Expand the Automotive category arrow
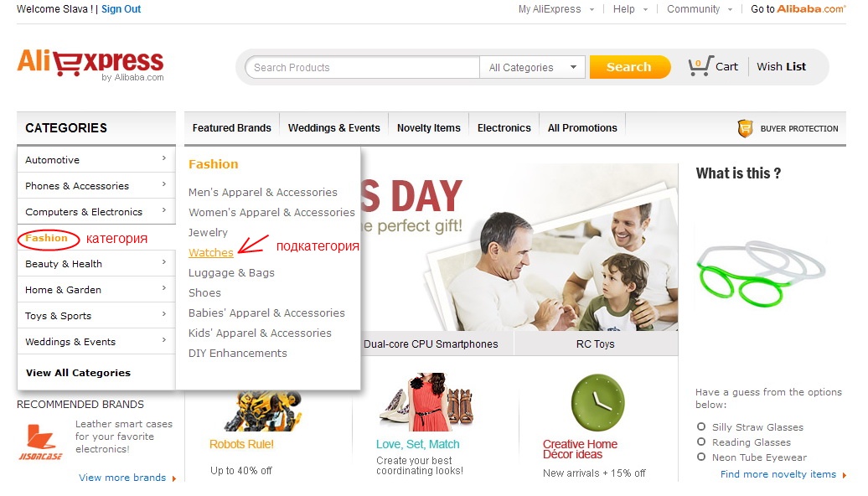This screenshot has height=496, width=868. 164,158
